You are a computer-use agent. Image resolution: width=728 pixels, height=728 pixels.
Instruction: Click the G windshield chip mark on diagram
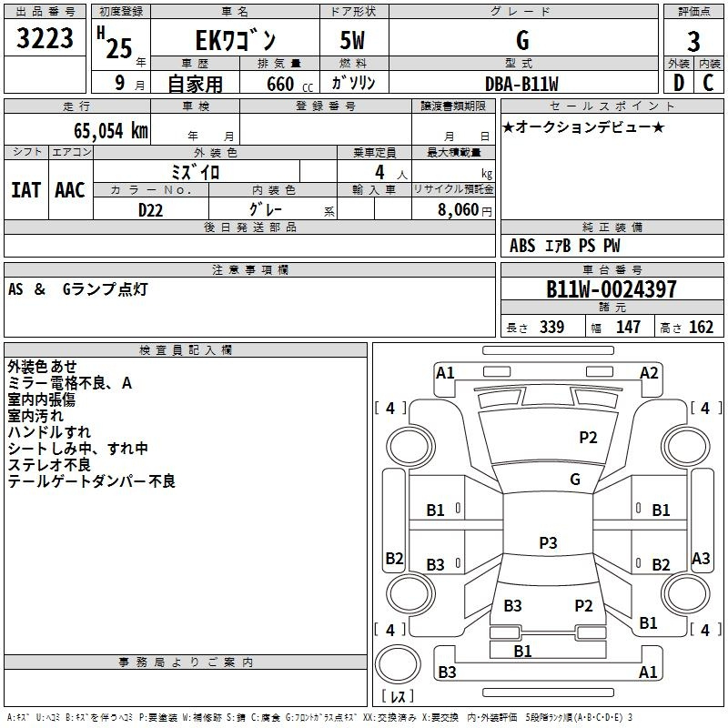574,480
